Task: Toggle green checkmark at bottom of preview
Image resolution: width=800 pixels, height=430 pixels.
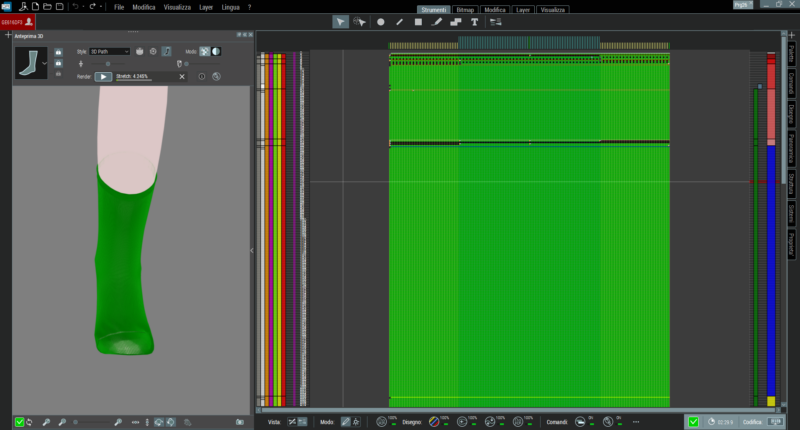Action: pos(20,422)
